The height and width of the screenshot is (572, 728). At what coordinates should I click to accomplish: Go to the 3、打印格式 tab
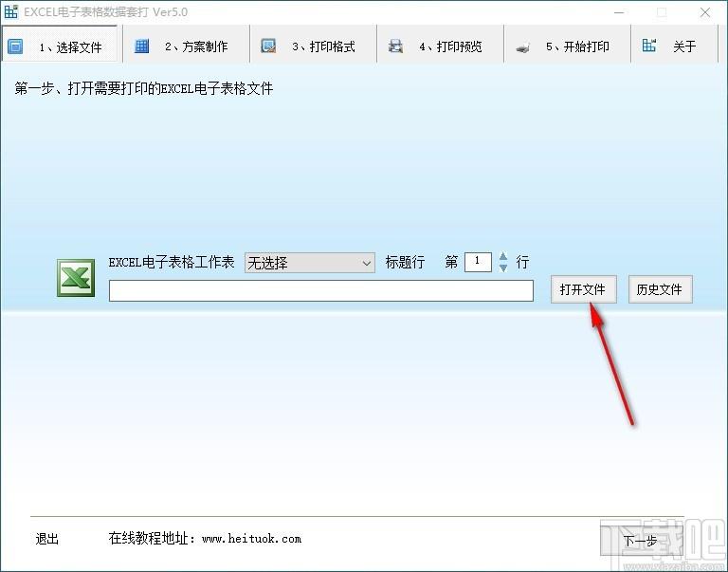(x=314, y=45)
